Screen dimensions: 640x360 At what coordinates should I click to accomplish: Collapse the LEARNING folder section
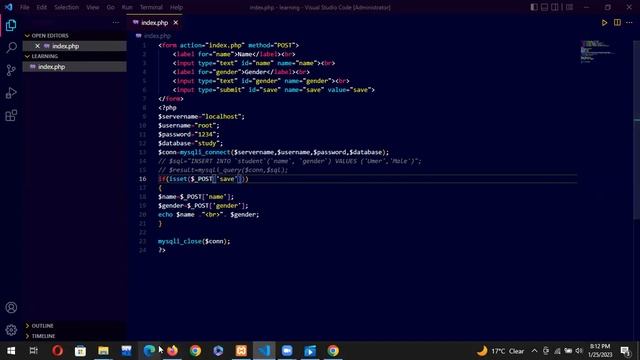click(x=27, y=56)
